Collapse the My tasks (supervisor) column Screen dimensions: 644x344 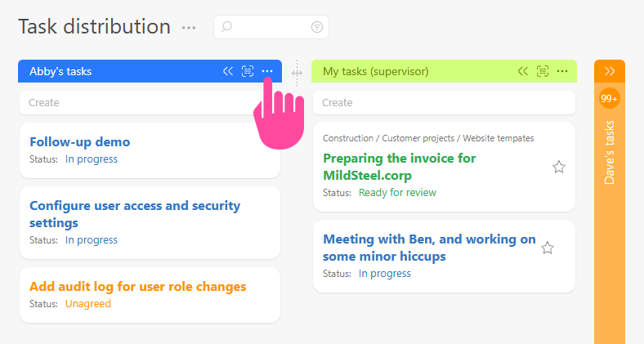point(523,71)
